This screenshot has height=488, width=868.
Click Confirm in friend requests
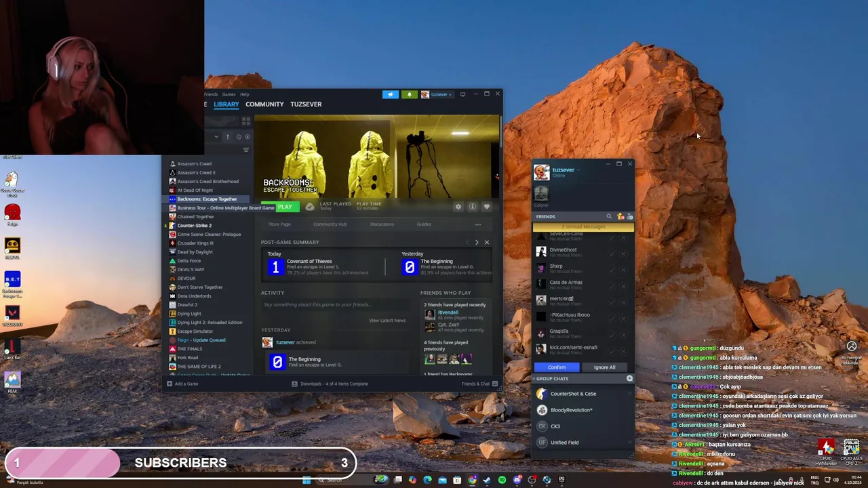pyautogui.click(x=556, y=367)
